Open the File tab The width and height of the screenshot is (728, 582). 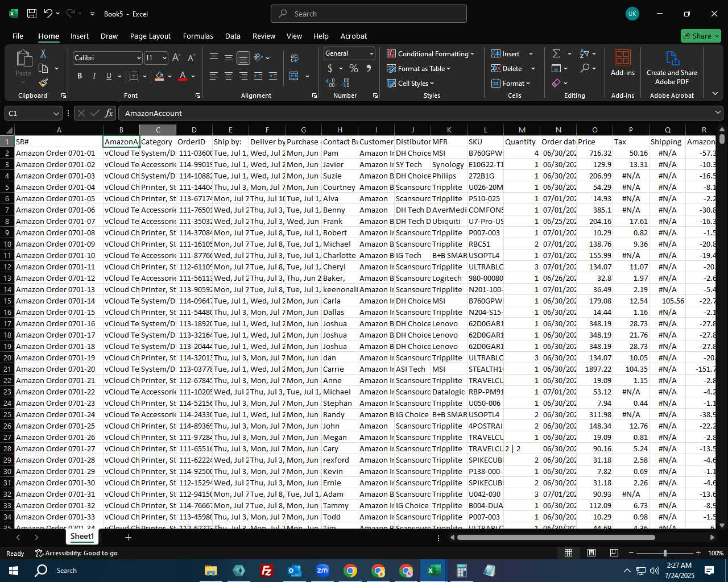point(18,36)
